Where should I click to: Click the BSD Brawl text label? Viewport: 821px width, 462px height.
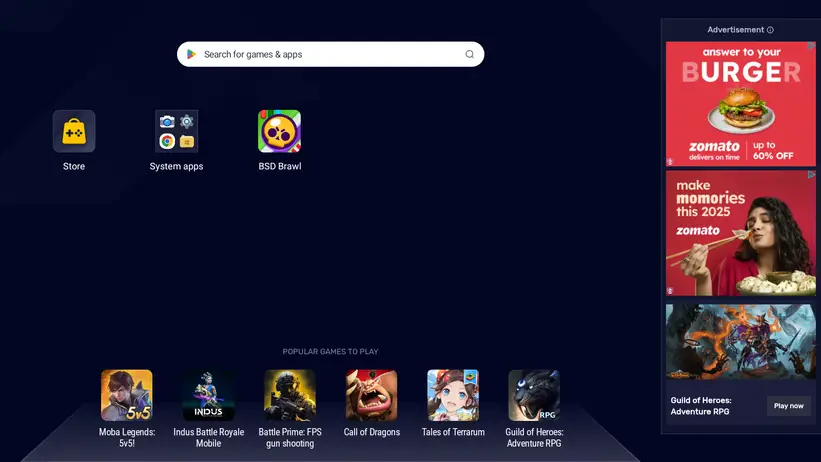(x=279, y=166)
